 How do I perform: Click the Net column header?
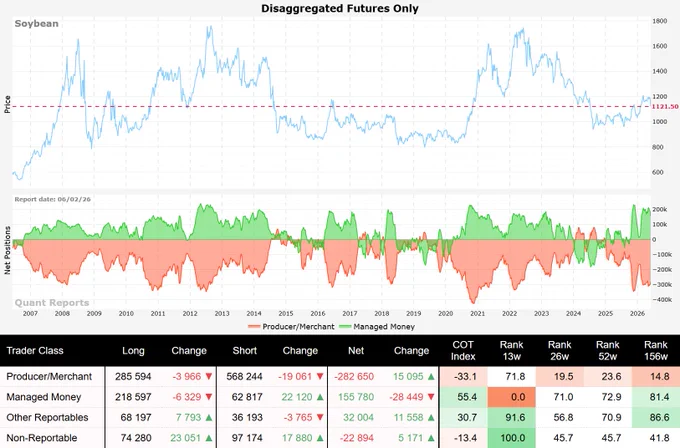tap(356, 350)
